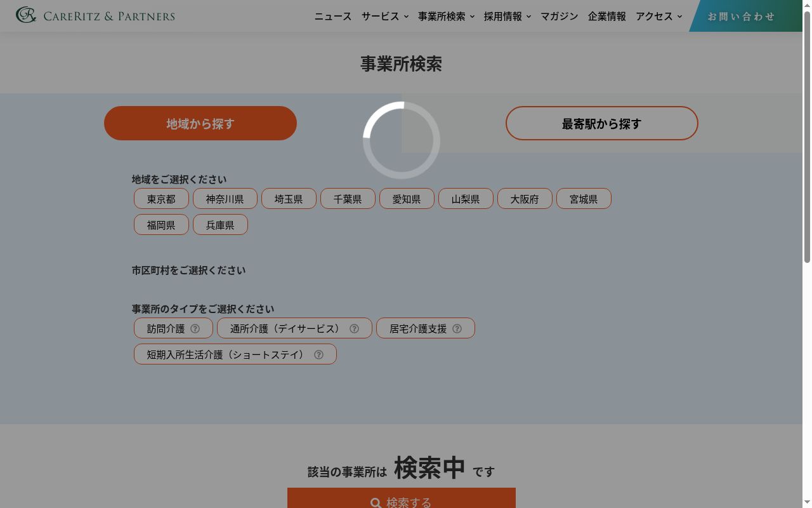Switch to the 最寄駅から探す tab

pyautogui.click(x=602, y=123)
